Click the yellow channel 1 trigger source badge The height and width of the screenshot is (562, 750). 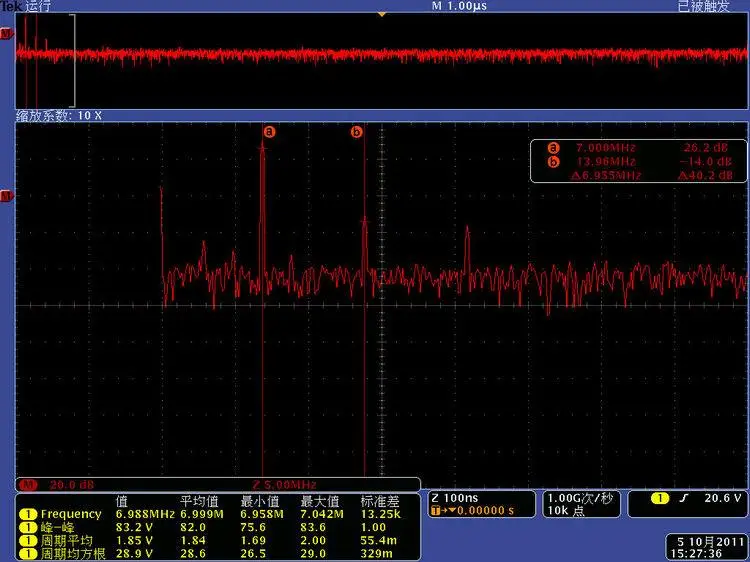tap(661, 498)
